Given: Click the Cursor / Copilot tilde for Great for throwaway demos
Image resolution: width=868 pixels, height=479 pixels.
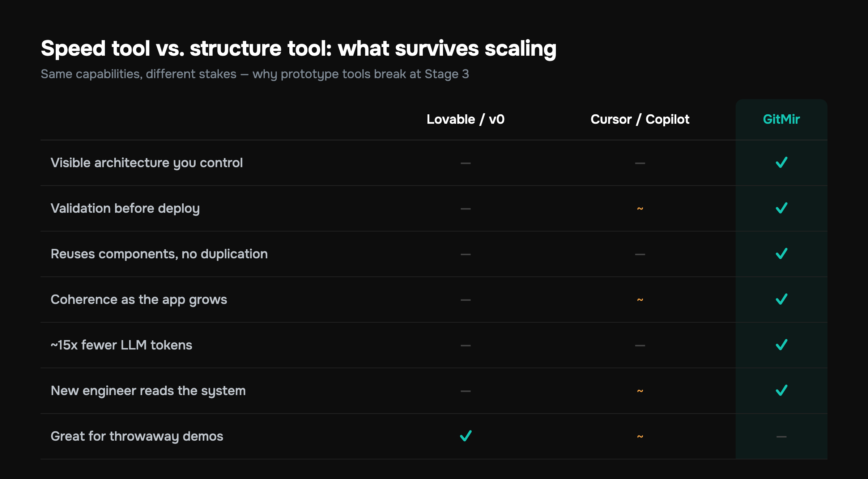Looking at the screenshot, I should tap(640, 437).
